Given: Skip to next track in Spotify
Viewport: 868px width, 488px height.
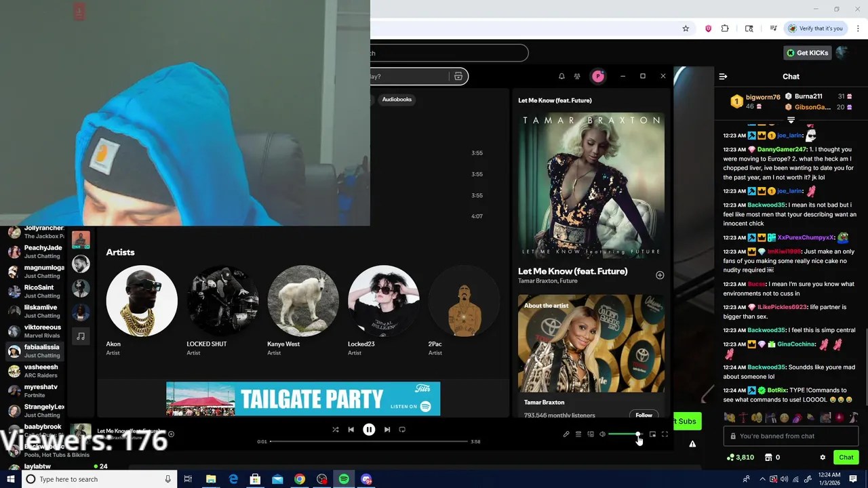Looking at the screenshot, I should click(387, 430).
